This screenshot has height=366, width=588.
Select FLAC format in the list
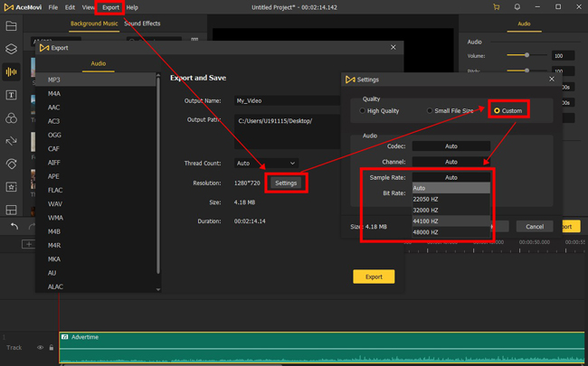[x=96, y=191]
